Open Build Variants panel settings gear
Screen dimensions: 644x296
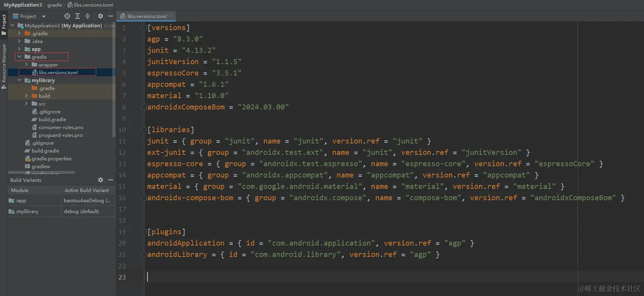pyautogui.click(x=101, y=180)
